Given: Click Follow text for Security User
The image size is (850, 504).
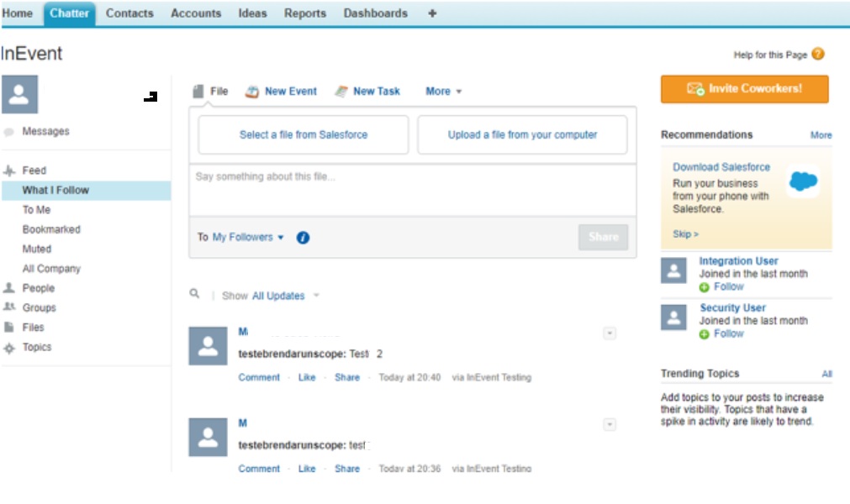Looking at the screenshot, I should tap(729, 334).
